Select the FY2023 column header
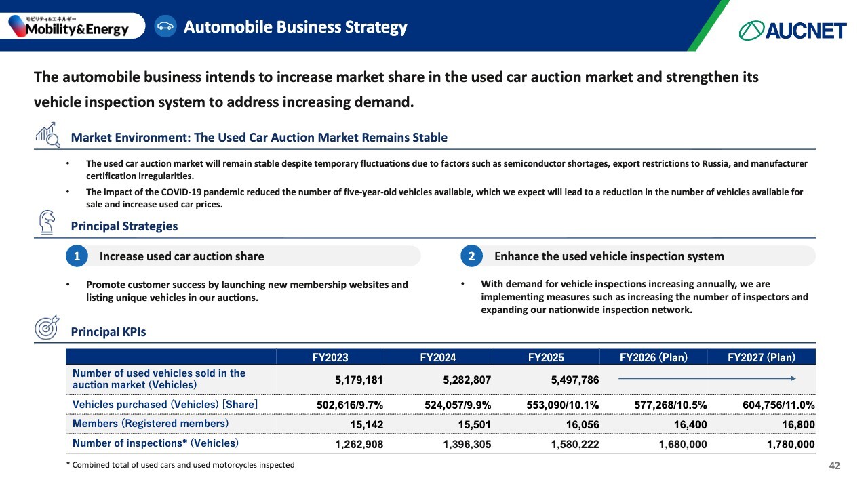The width and height of the screenshot is (868, 488). [x=330, y=357]
